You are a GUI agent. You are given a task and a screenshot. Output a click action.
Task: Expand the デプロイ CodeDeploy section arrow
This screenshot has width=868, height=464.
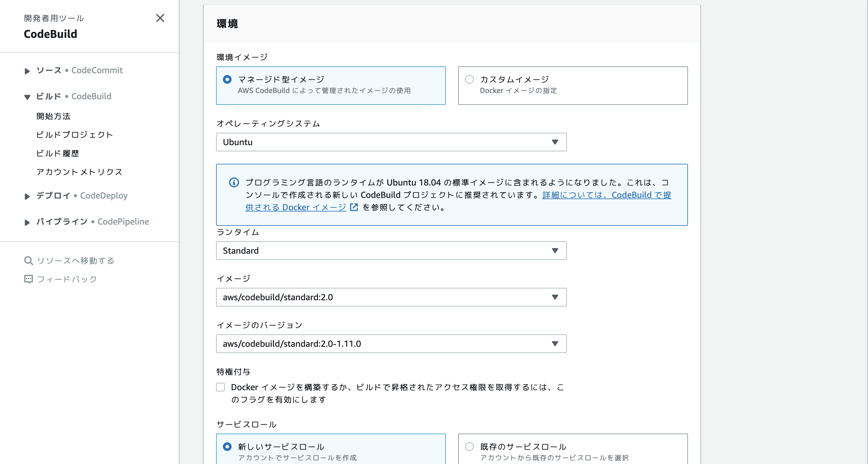pyautogui.click(x=27, y=196)
